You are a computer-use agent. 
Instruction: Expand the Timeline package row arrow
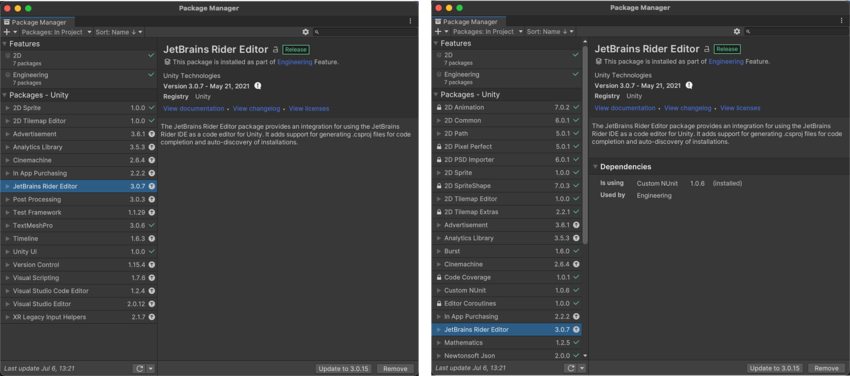(8, 239)
